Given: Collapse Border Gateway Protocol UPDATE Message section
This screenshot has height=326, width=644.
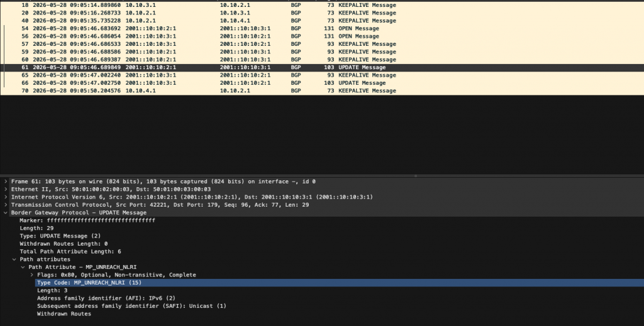Looking at the screenshot, I should [6, 212].
